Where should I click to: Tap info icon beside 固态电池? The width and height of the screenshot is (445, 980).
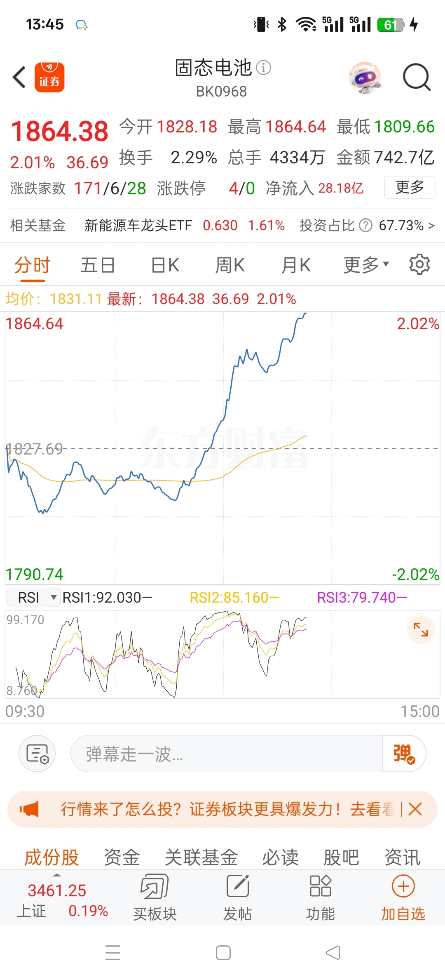click(x=264, y=67)
